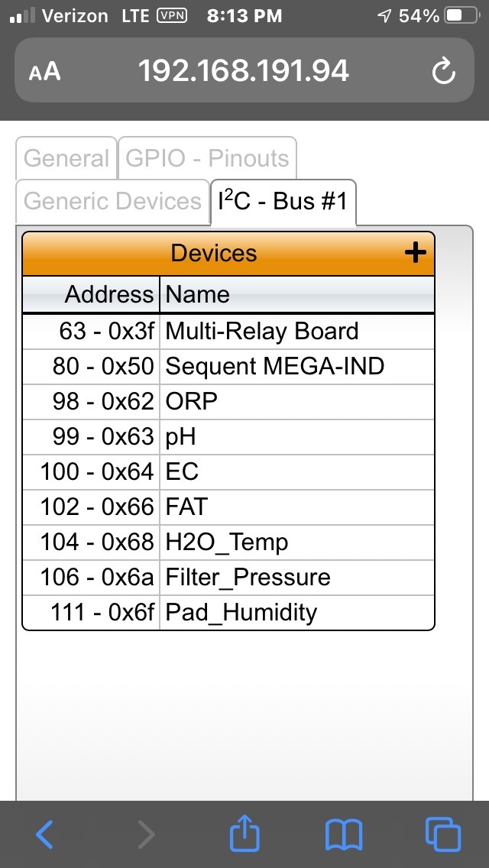Image resolution: width=489 pixels, height=868 pixels.
Task: Open the Multi-Relay Board device row
Action: [228, 332]
